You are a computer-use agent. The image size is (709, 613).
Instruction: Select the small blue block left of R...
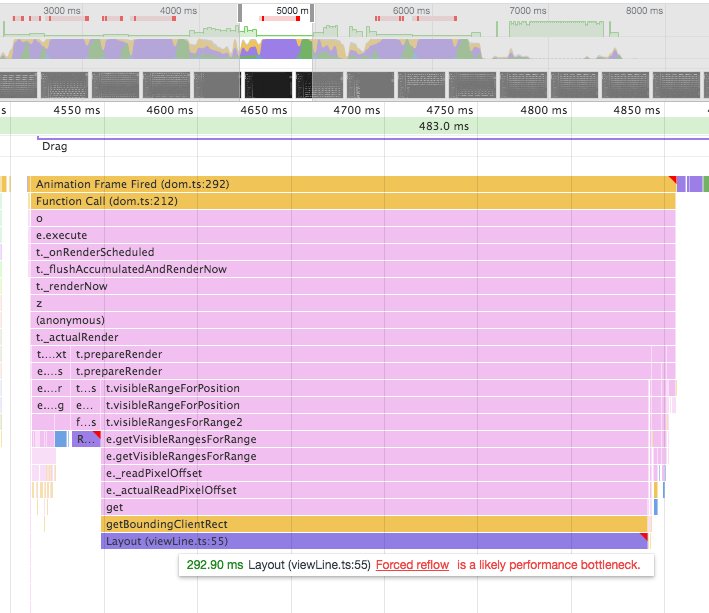61,439
